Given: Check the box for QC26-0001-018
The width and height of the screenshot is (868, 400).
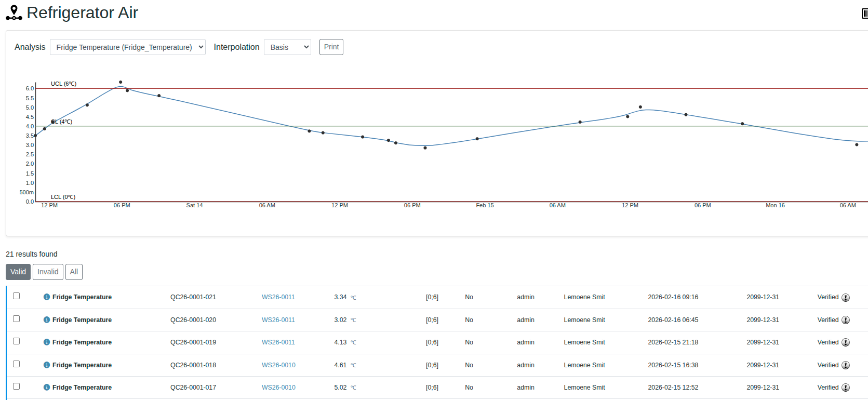Looking at the screenshot, I should (17, 364).
